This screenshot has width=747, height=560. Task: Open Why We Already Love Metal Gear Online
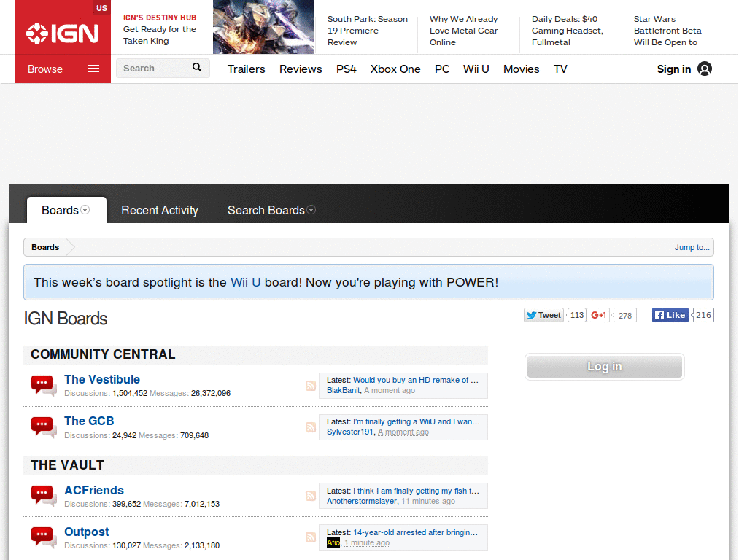pyautogui.click(x=463, y=31)
